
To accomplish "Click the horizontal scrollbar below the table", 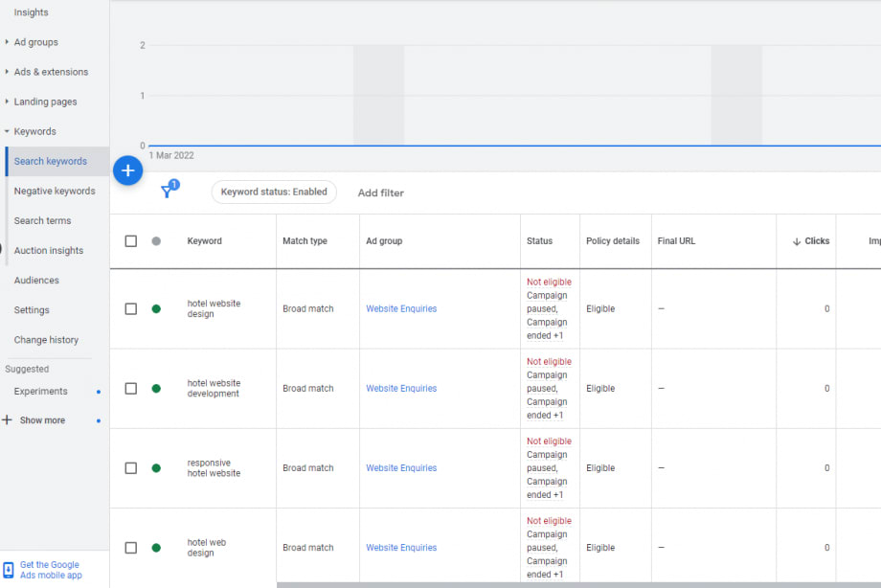I will coord(575,584).
